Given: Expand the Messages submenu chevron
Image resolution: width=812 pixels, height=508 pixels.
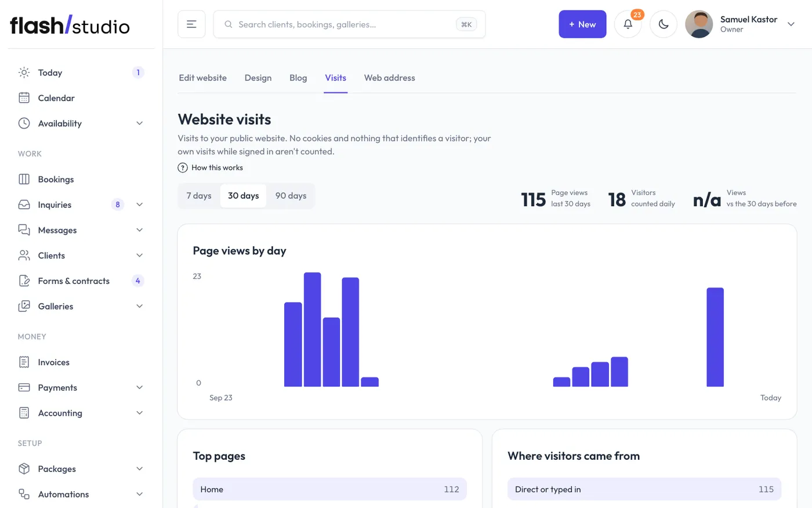Looking at the screenshot, I should click(x=139, y=230).
